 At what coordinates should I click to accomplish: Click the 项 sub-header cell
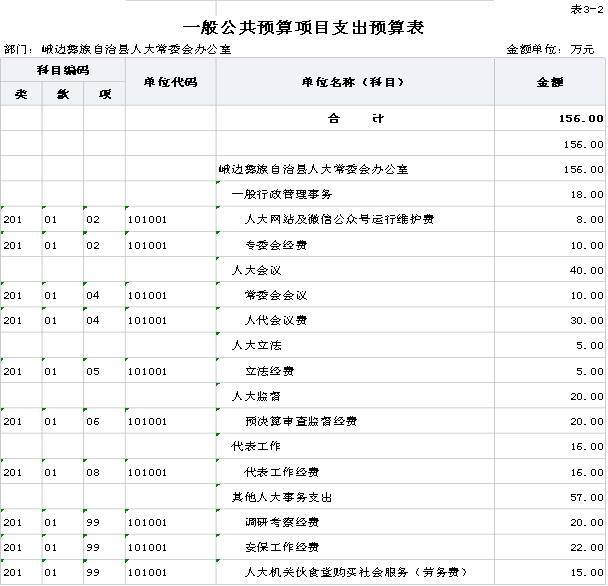[x=104, y=94]
